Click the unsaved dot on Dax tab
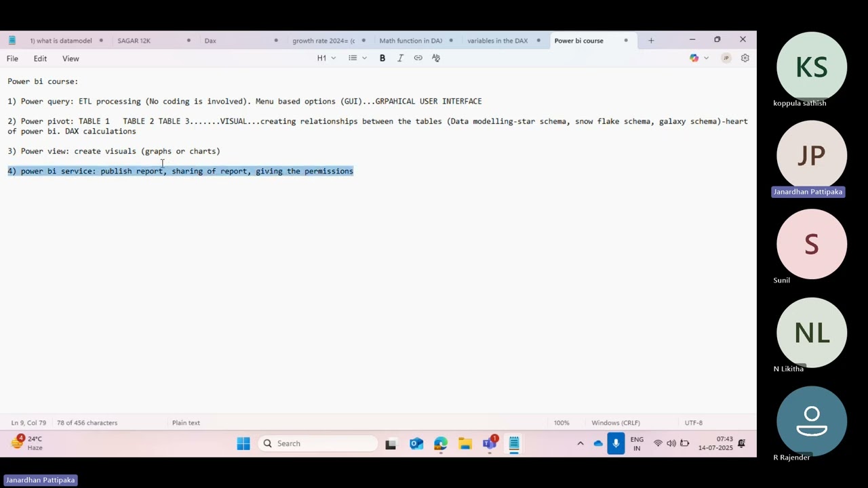The height and width of the screenshot is (488, 868). click(276, 41)
